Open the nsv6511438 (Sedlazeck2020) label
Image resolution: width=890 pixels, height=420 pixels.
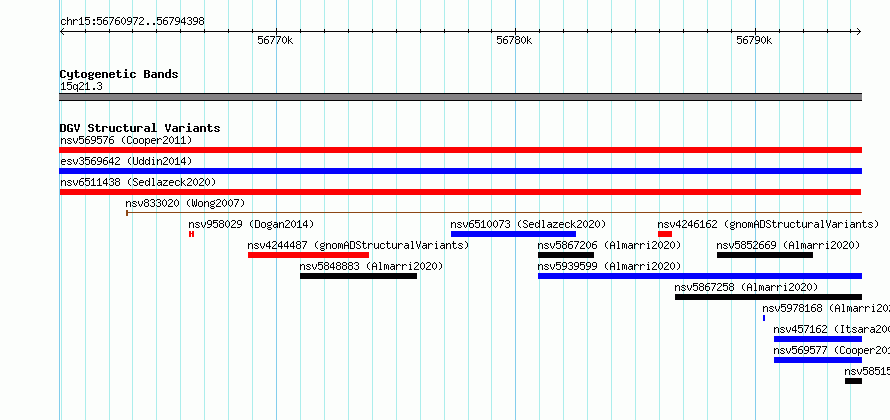(x=138, y=182)
